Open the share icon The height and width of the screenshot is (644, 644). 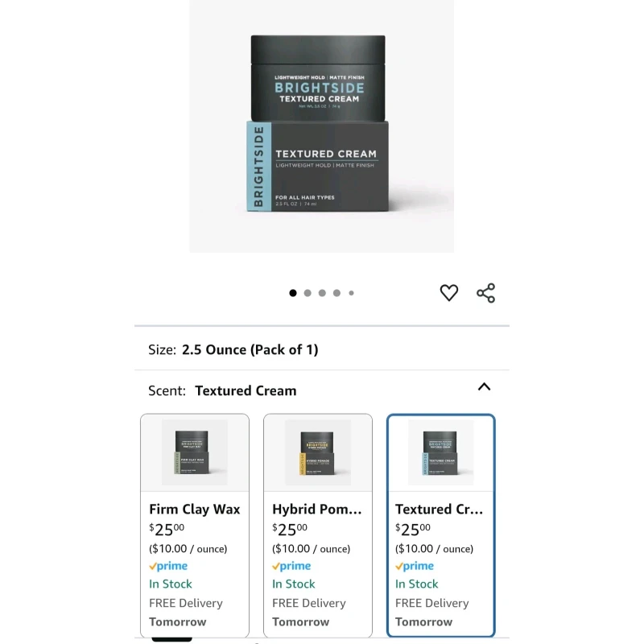click(x=486, y=293)
